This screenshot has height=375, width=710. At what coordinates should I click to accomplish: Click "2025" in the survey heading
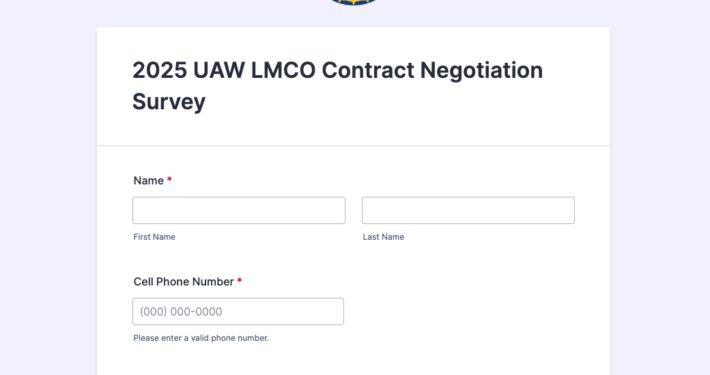(159, 70)
